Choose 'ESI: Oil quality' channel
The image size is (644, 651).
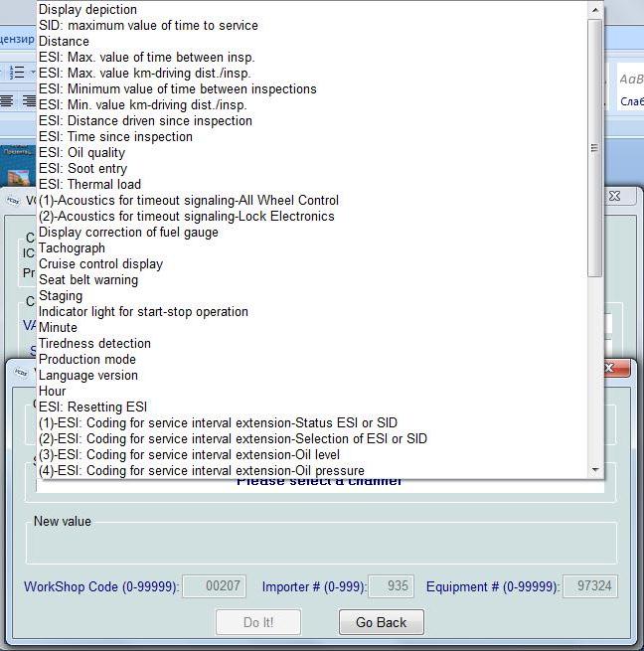[81, 153]
